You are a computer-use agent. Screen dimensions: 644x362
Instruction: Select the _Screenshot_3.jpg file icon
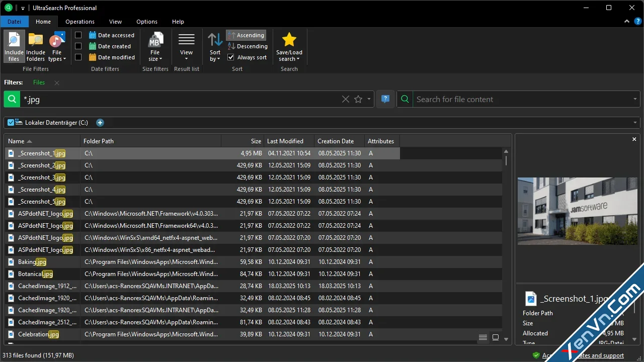pyautogui.click(x=12, y=177)
